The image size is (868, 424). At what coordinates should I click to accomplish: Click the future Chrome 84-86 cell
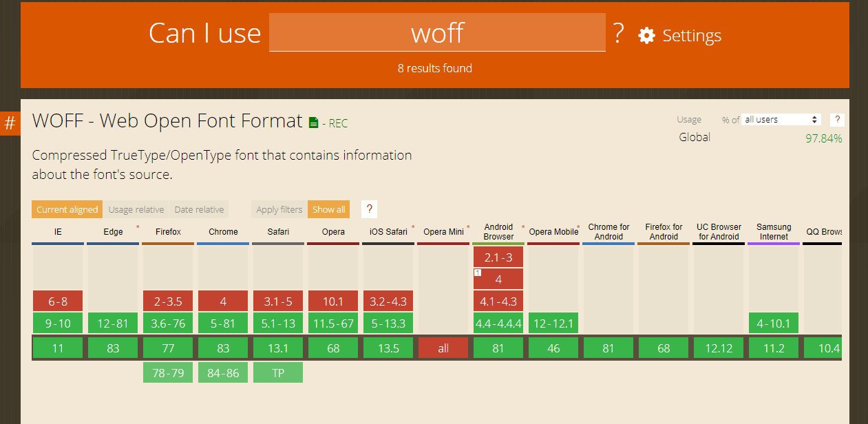223,372
